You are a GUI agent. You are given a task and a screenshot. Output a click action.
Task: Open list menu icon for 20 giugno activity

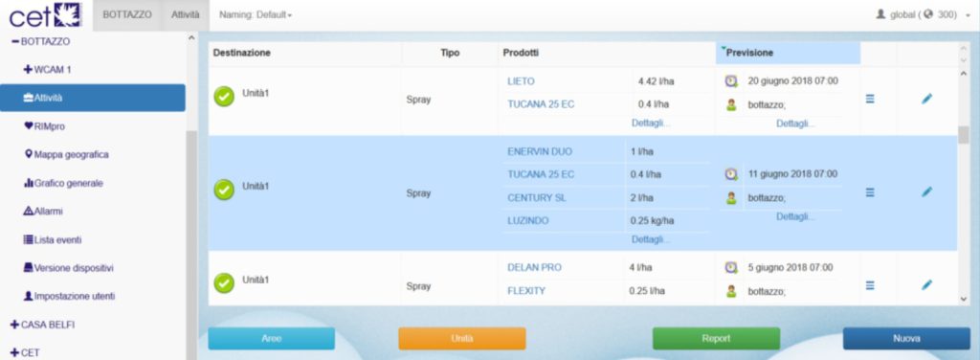(x=869, y=99)
